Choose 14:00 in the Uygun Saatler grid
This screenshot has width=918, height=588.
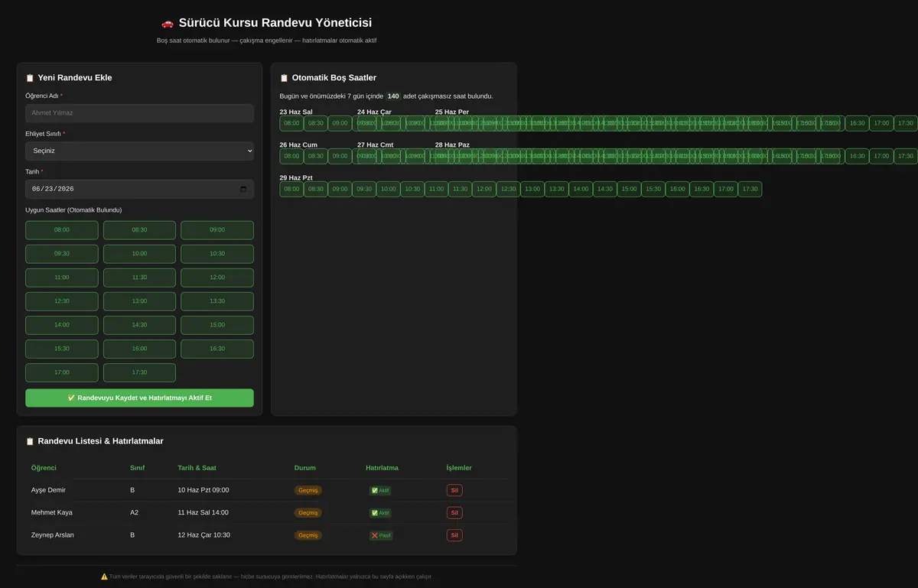pos(62,325)
